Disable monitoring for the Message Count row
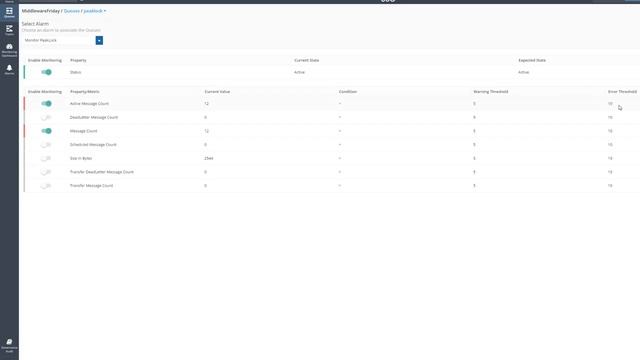640x360 pixels. (x=46, y=131)
